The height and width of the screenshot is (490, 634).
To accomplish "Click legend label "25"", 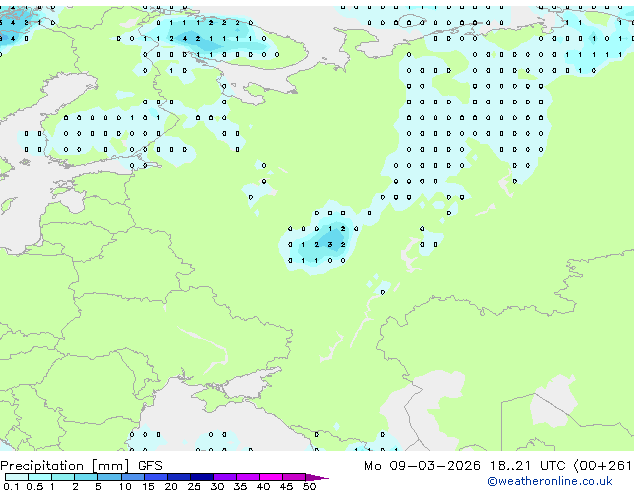I will (x=194, y=486).
